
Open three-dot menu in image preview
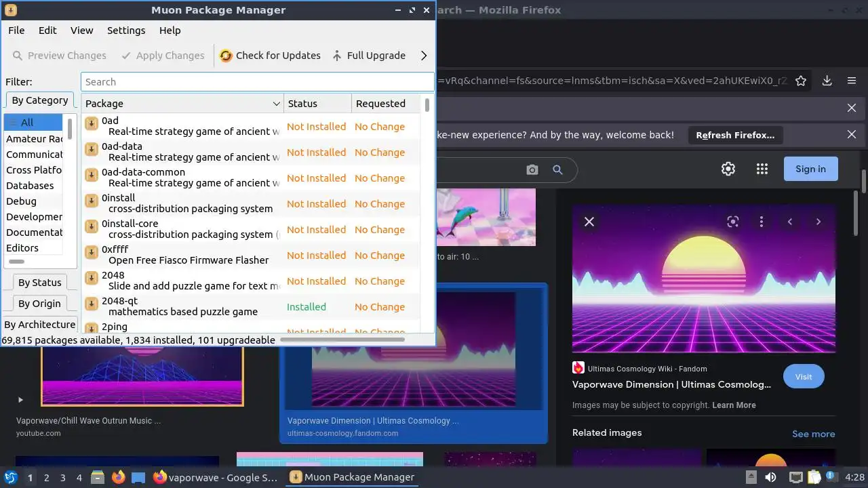[762, 222]
